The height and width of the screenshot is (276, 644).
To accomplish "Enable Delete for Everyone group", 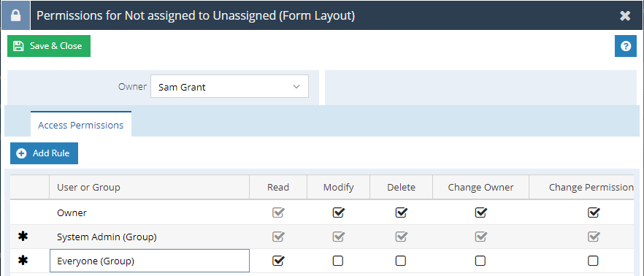I will [x=401, y=261].
